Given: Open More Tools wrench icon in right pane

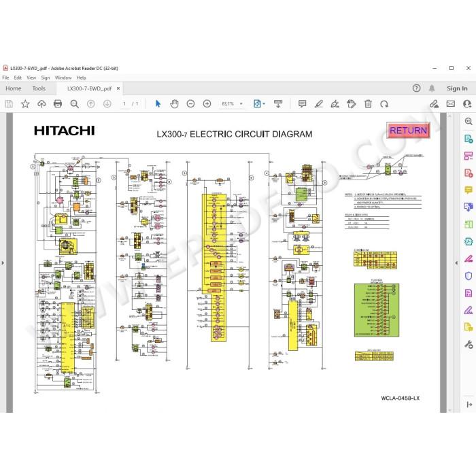Looking at the screenshot, I should point(469,345).
